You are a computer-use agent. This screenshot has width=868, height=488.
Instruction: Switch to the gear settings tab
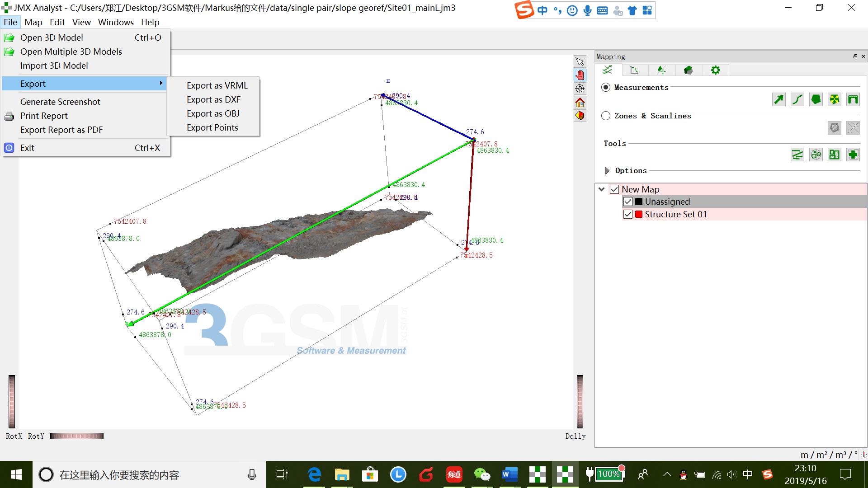(715, 70)
